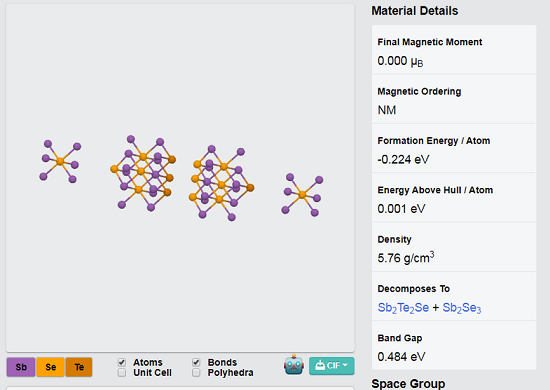Image resolution: width=550 pixels, height=390 pixels.
Task: Select the purple Sb element swatch
Action: tap(21, 367)
